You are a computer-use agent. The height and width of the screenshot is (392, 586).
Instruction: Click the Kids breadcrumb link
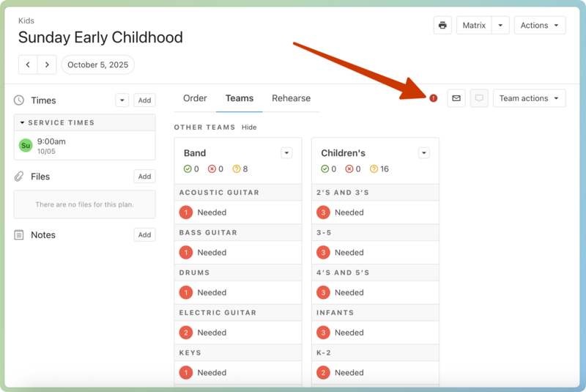(x=26, y=21)
